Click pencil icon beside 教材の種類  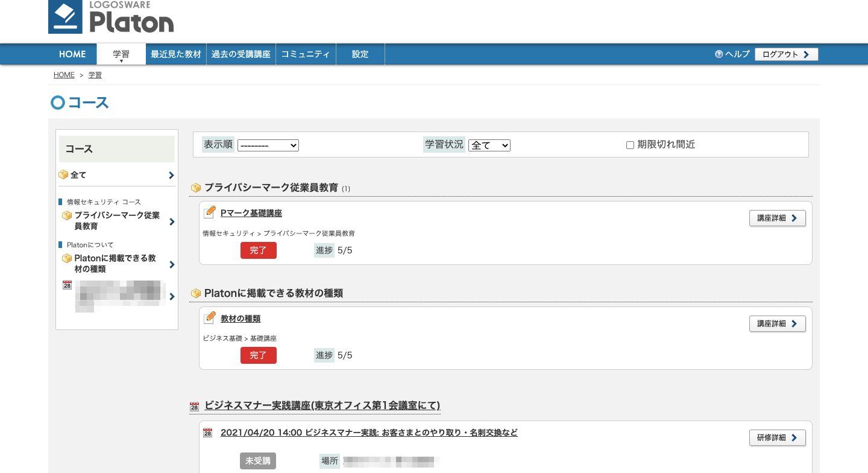coord(210,318)
